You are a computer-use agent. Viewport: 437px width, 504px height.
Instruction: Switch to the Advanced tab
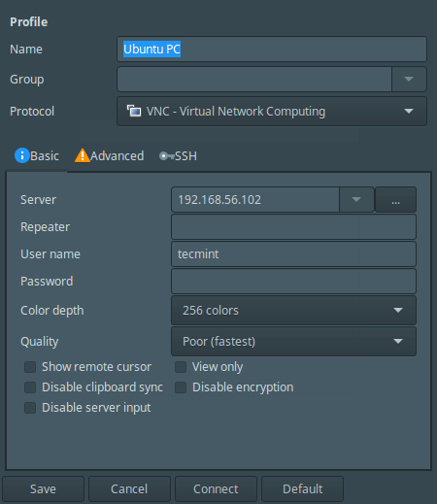coord(110,155)
